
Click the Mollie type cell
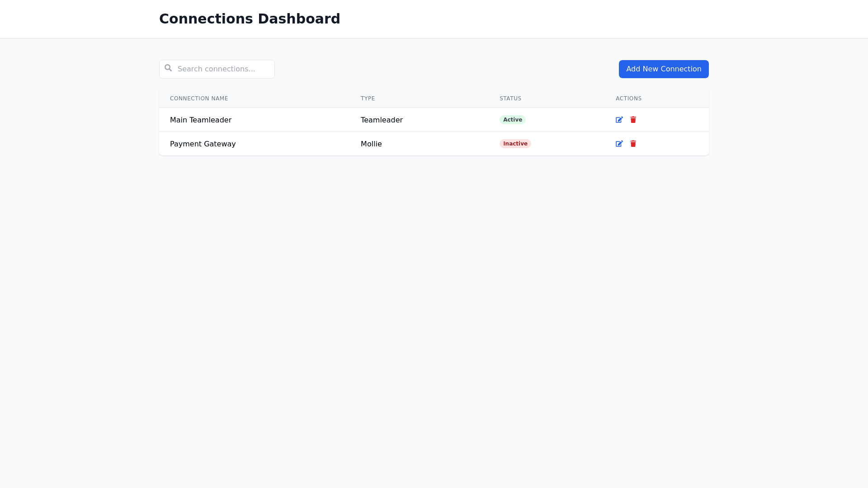pyautogui.click(x=371, y=144)
